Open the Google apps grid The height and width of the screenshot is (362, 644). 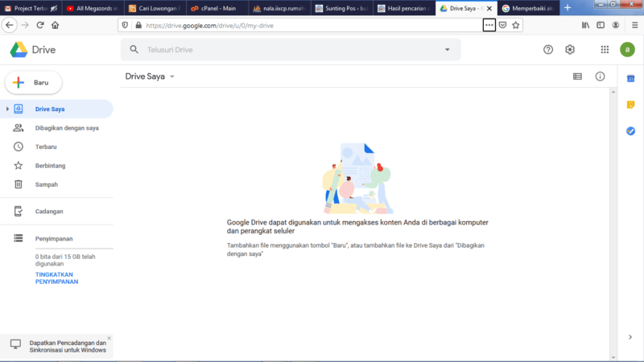pyautogui.click(x=605, y=50)
